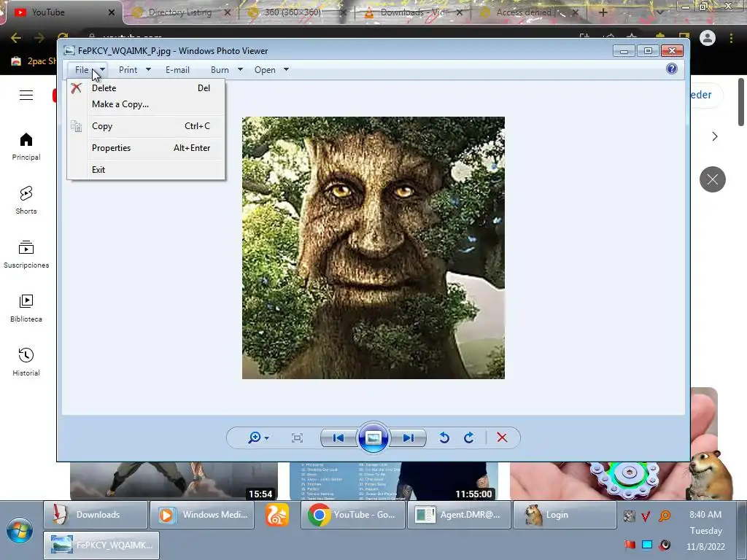This screenshot has height=560, width=747.
Task: Open Suscripciones in YouTube sidebar
Action: click(26, 254)
